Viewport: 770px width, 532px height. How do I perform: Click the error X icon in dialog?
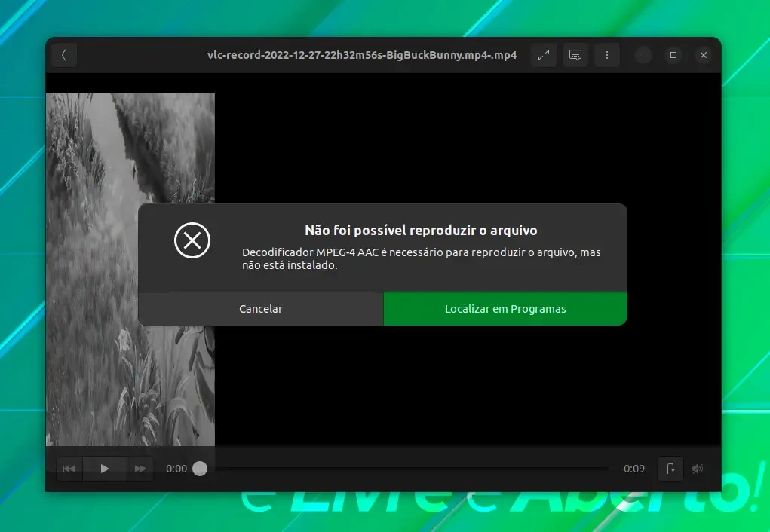pos(192,240)
